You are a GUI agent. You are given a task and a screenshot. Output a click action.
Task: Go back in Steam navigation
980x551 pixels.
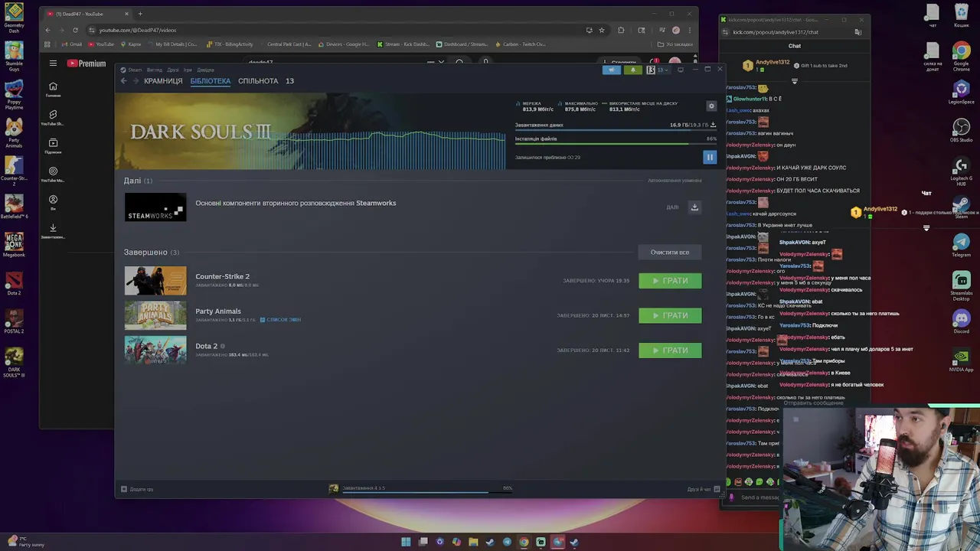coord(124,81)
